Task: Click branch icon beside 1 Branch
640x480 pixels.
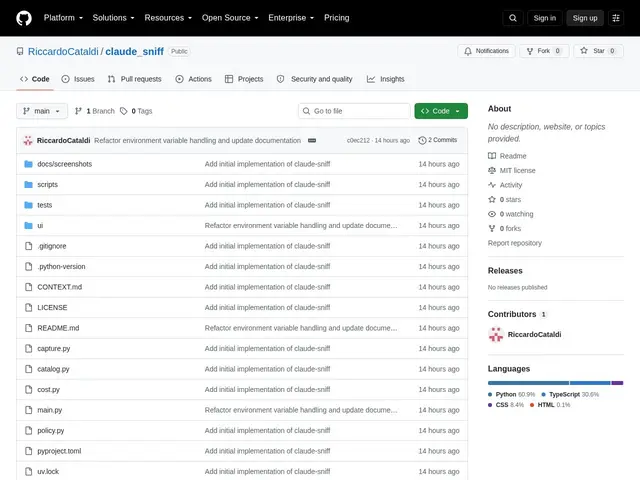Action: pos(78,111)
